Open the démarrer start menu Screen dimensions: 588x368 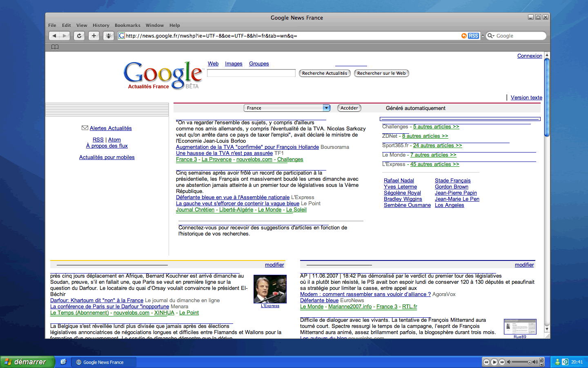27,362
